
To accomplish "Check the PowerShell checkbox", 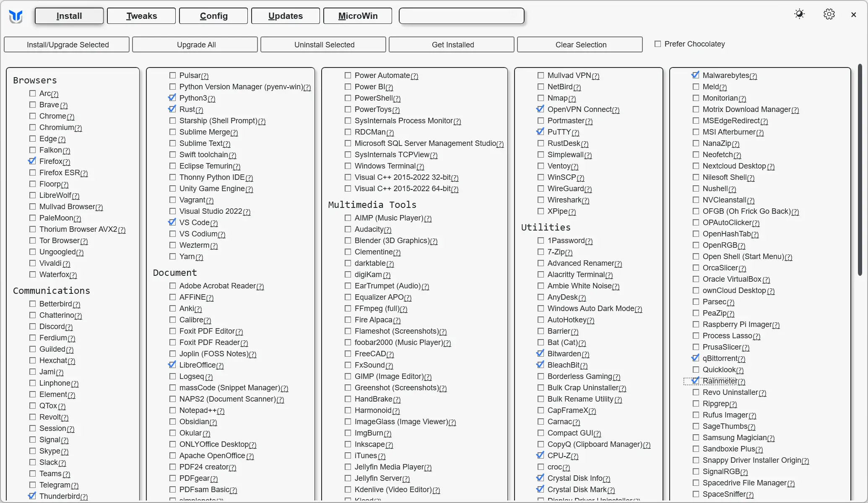I will click(348, 98).
